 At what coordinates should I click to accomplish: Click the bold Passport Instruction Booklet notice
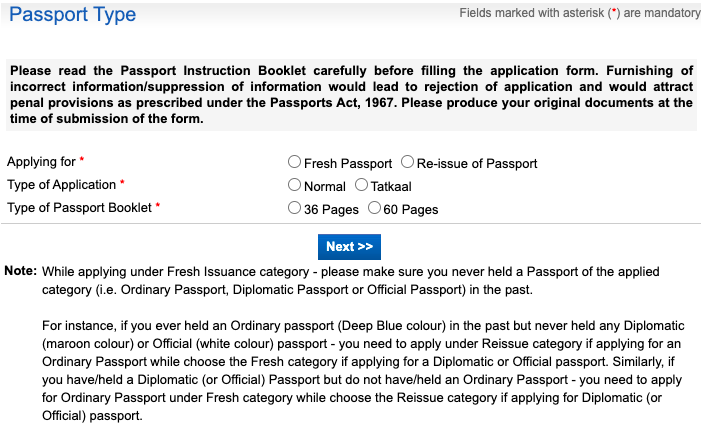(351, 95)
